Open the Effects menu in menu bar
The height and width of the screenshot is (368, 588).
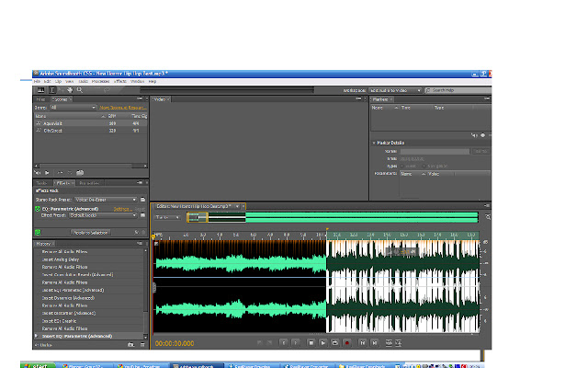[119, 82]
